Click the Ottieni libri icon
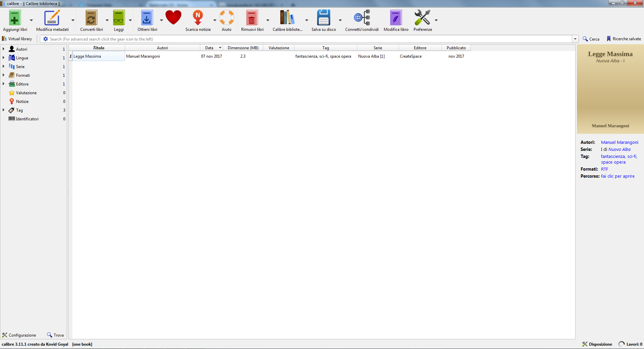This screenshot has height=349, width=644. click(147, 18)
